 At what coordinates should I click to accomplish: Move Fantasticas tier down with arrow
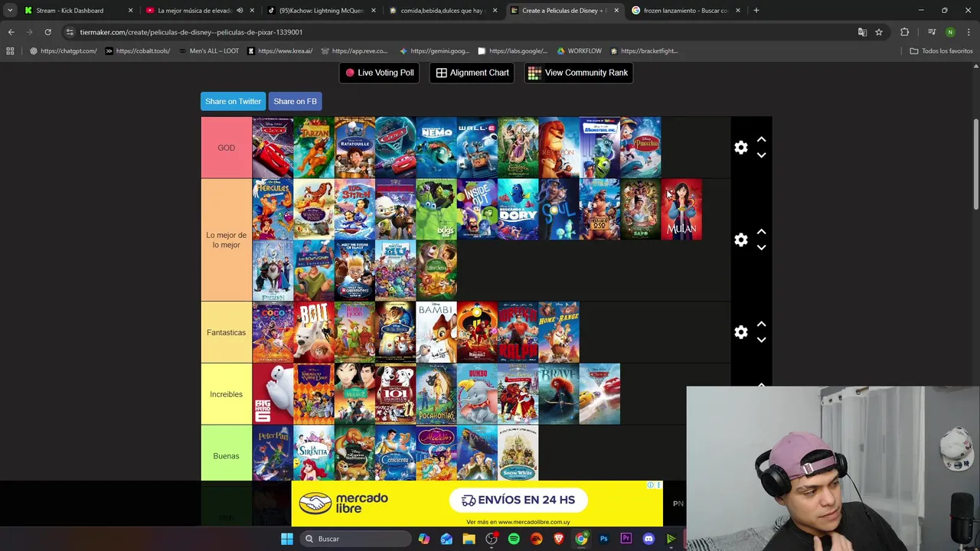(761, 340)
